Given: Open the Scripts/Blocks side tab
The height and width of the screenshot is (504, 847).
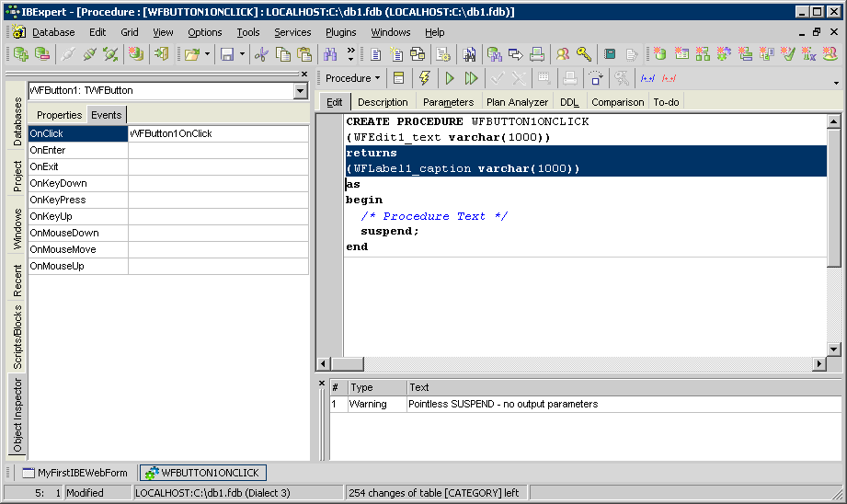Looking at the screenshot, I should tap(17, 338).
